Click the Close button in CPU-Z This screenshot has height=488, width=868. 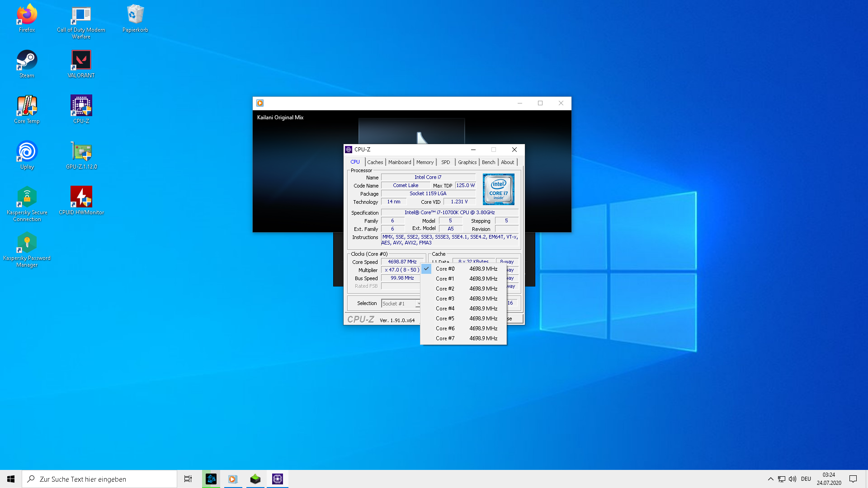pyautogui.click(x=514, y=150)
